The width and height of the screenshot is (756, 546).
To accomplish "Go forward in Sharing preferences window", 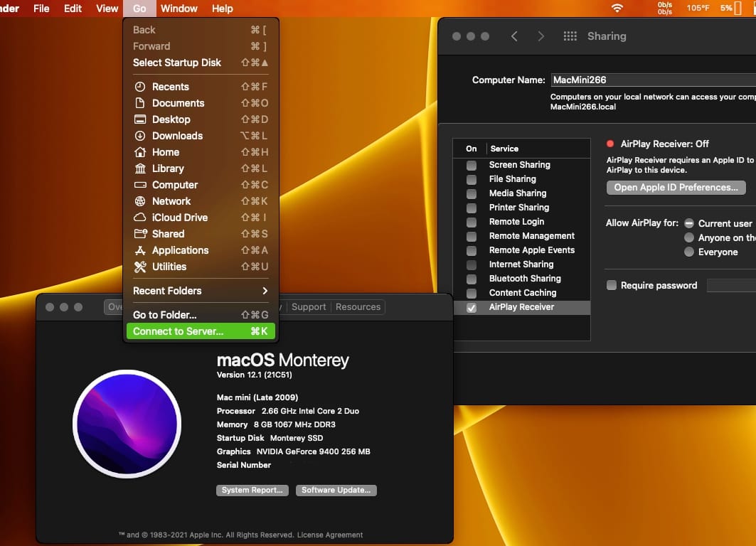I will pos(541,36).
